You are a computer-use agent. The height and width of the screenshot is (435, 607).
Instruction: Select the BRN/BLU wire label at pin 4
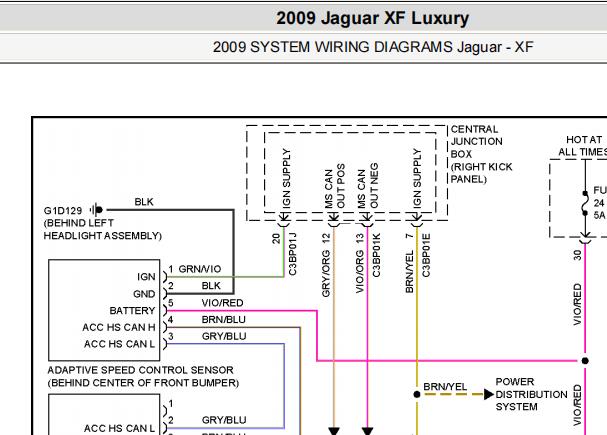tap(223, 319)
